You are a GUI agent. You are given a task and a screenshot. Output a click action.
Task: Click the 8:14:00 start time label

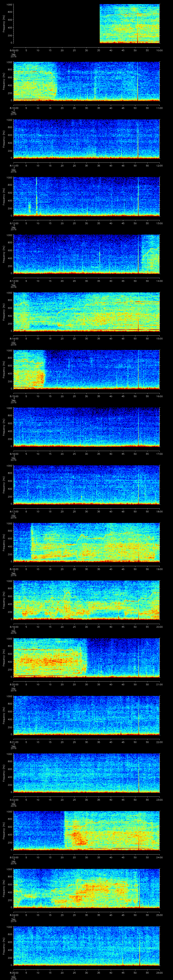pos(14,339)
